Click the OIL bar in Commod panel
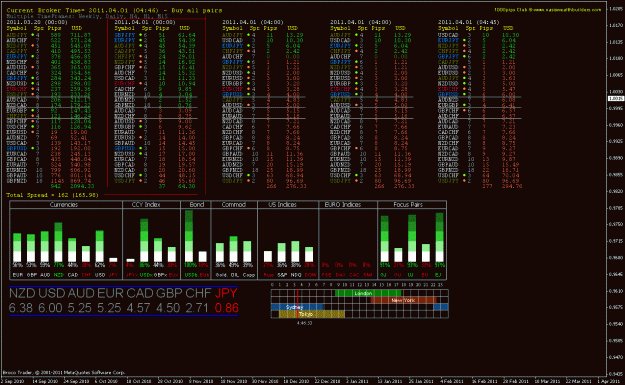Image resolution: width=625 pixels, height=385 pixels. tap(234, 249)
